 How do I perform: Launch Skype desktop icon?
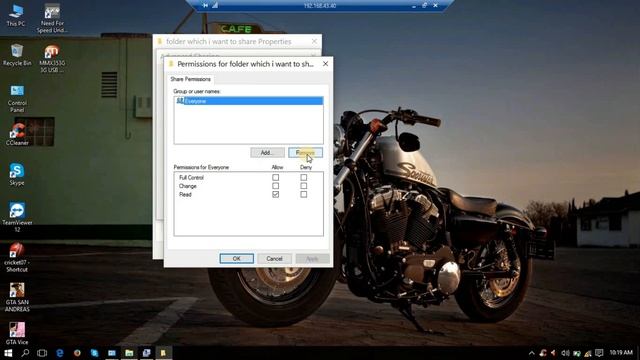(17, 174)
